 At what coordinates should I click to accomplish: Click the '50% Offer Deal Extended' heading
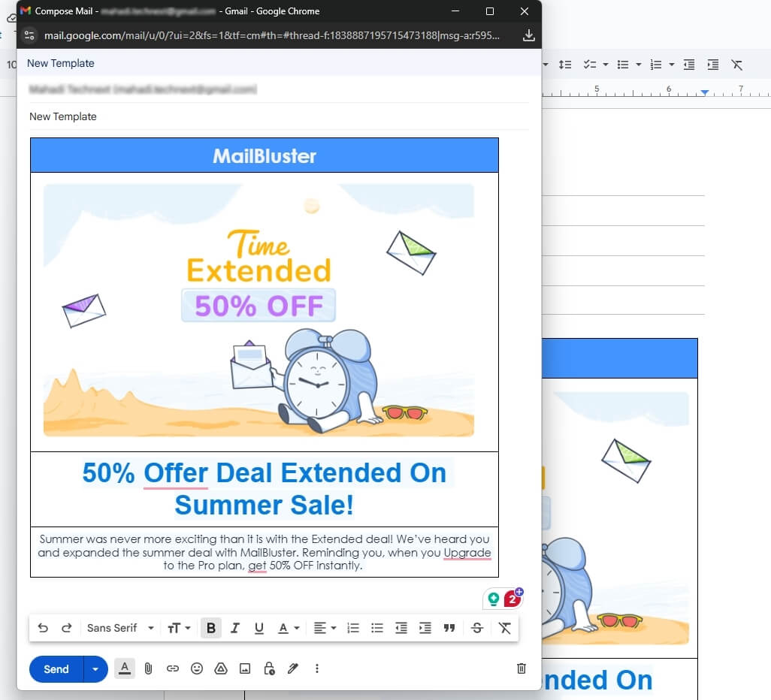click(x=265, y=489)
